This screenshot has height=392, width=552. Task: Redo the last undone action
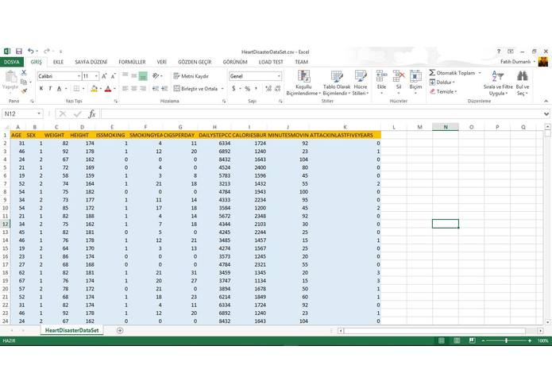[47, 52]
